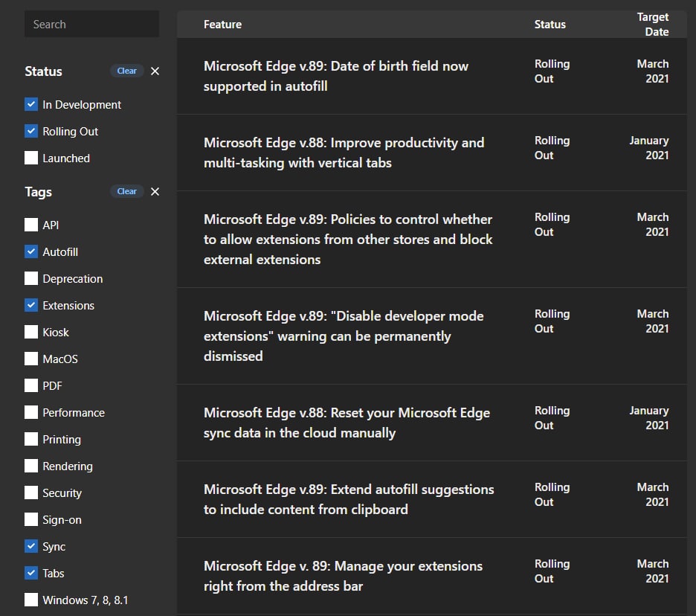Select the MacOS tag checkbox
Viewport: 696px width, 616px height.
(31, 359)
